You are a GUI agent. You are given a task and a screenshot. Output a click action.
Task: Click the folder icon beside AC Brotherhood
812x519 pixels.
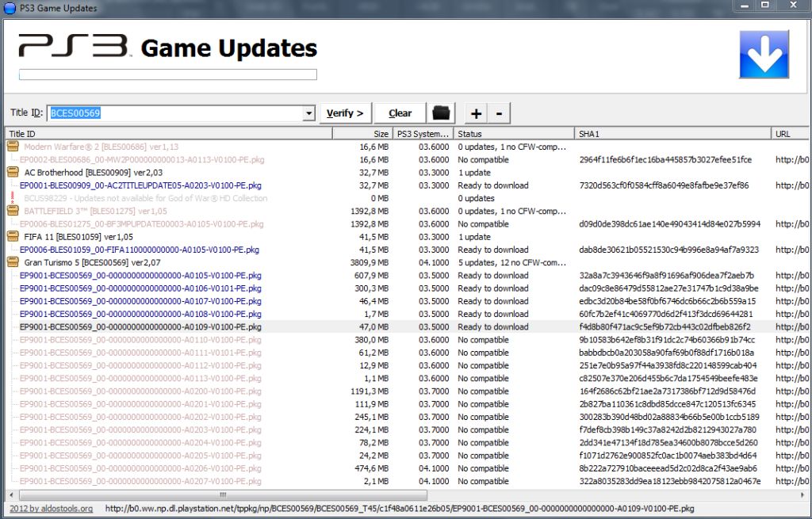pyautogui.click(x=11, y=172)
